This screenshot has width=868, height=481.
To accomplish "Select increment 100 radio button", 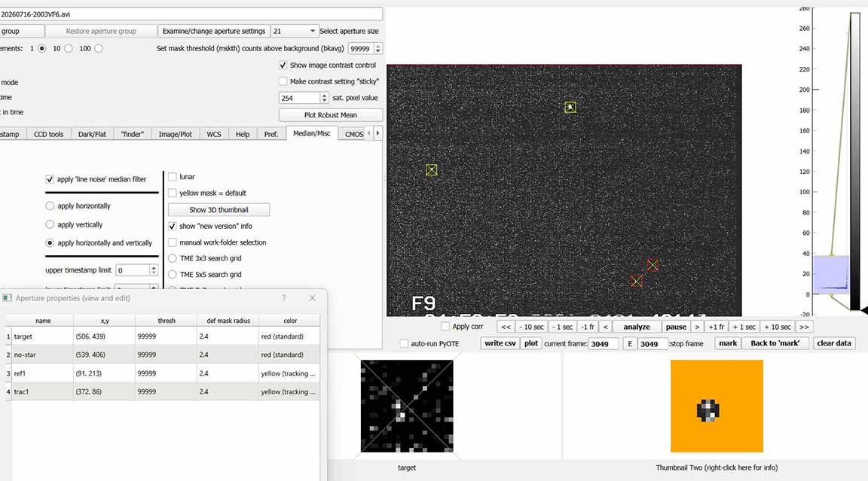I will point(99,49).
